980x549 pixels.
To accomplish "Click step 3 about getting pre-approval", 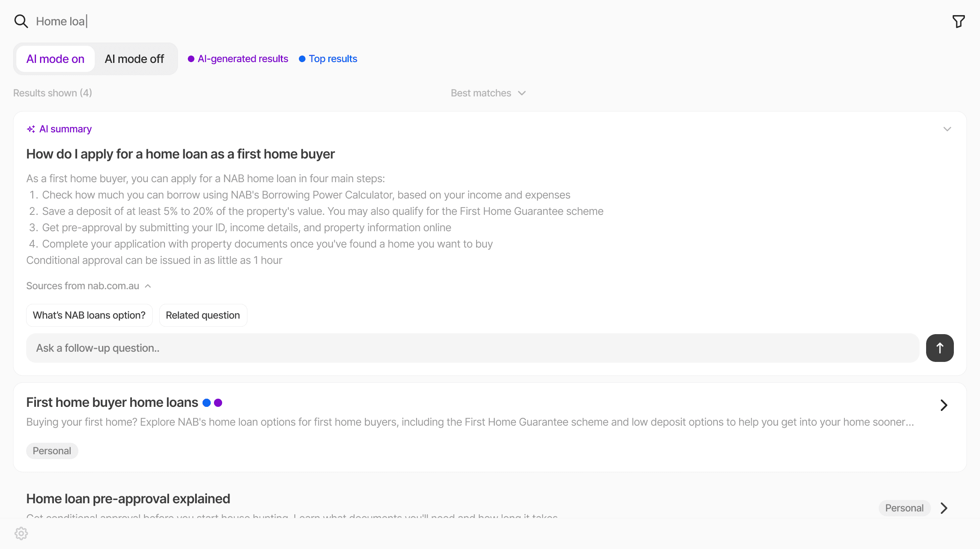I will pos(240,228).
